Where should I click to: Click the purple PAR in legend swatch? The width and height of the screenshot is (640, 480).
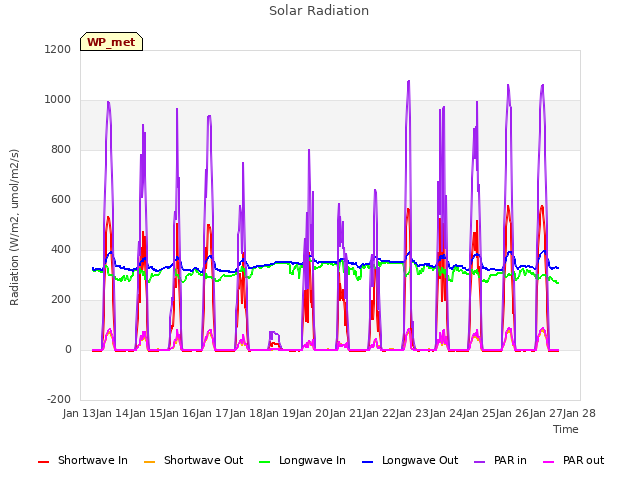point(480,462)
